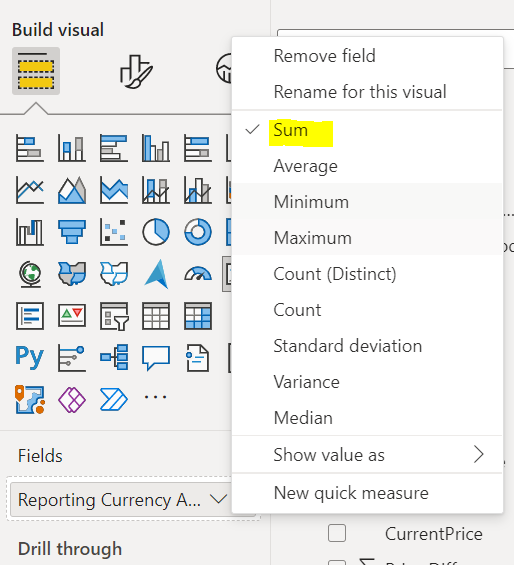The height and width of the screenshot is (565, 514).
Task: Expand the Show value as submenu
Action: [367, 454]
